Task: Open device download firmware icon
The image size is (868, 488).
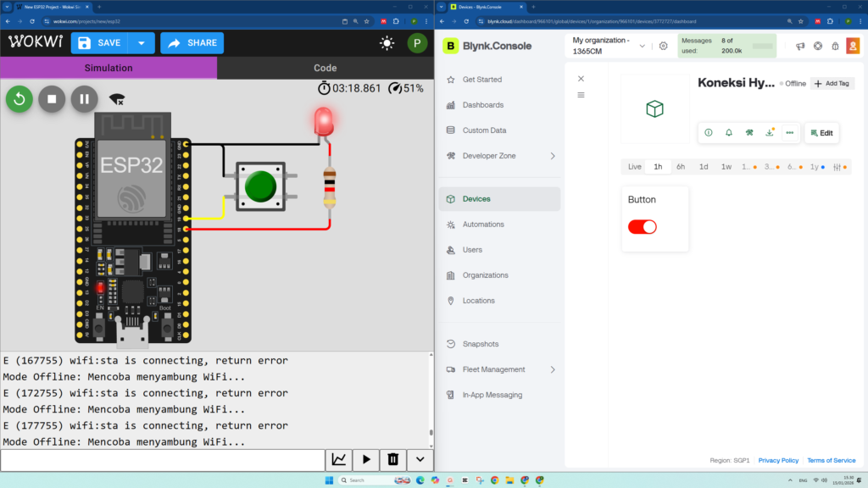Action: (770, 133)
